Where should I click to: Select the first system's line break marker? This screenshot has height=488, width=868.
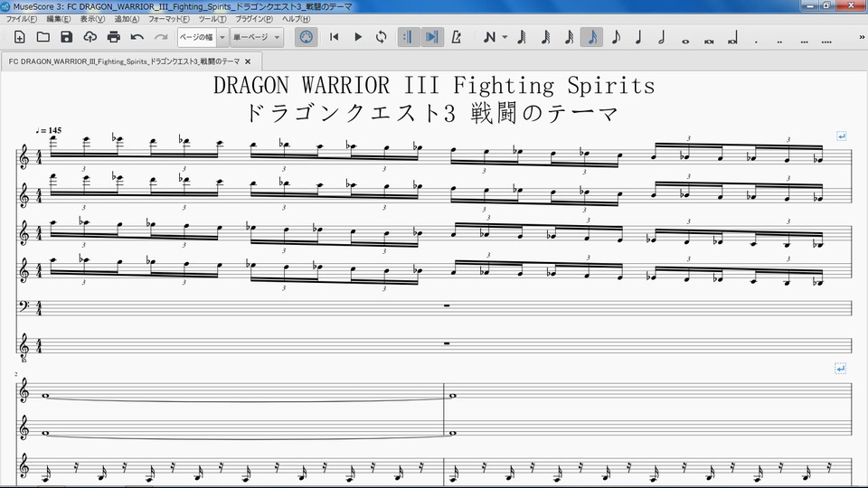coord(841,136)
